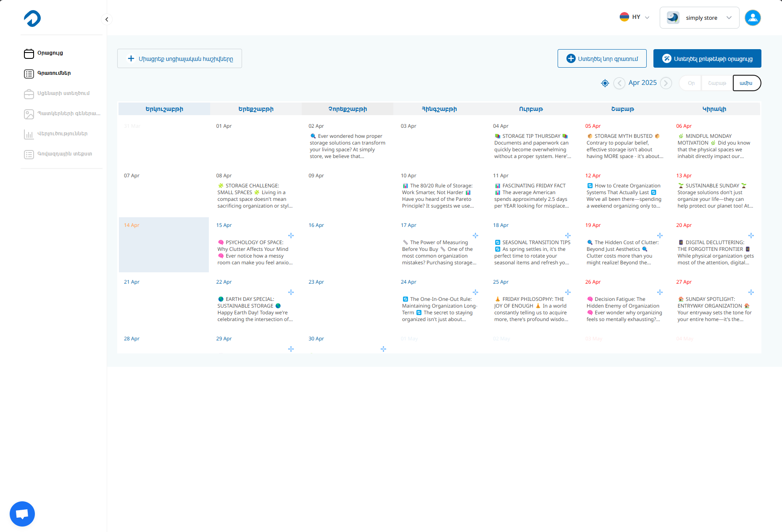Open Գրառումներ (Posts) in sidebar

54,73
